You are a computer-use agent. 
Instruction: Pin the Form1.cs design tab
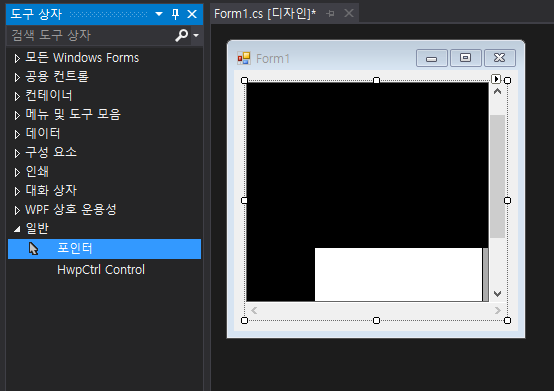331,14
